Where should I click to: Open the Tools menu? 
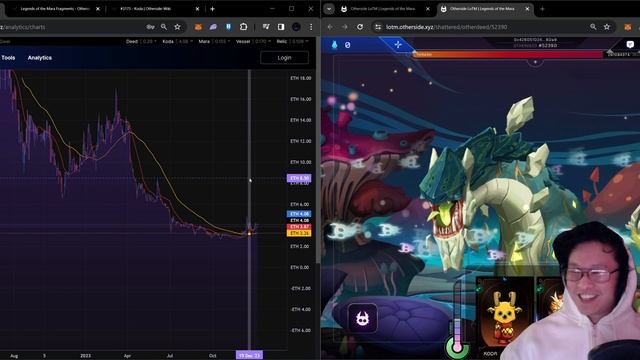(8, 58)
